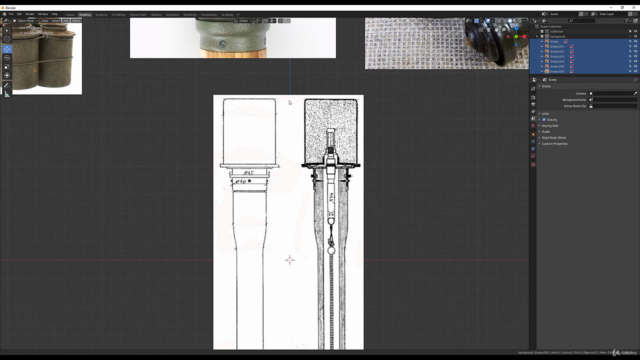Select the Cursor tool in the left toolbar
The width and height of the screenshot is (640, 360).
coord(7,39)
